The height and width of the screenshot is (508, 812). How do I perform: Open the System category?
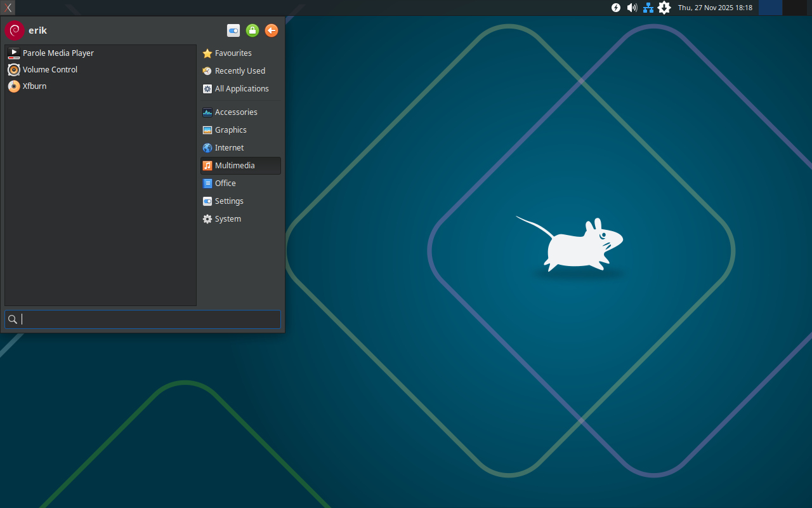(x=227, y=218)
